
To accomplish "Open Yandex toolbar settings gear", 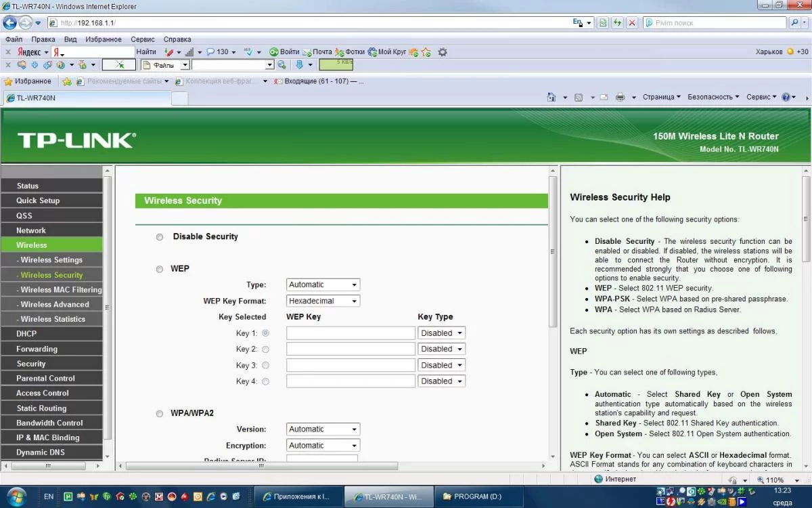I will pyautogui.click(x=443, y=51).
